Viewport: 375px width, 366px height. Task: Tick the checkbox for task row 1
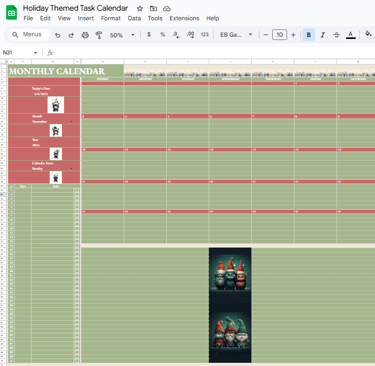(77, 190)
